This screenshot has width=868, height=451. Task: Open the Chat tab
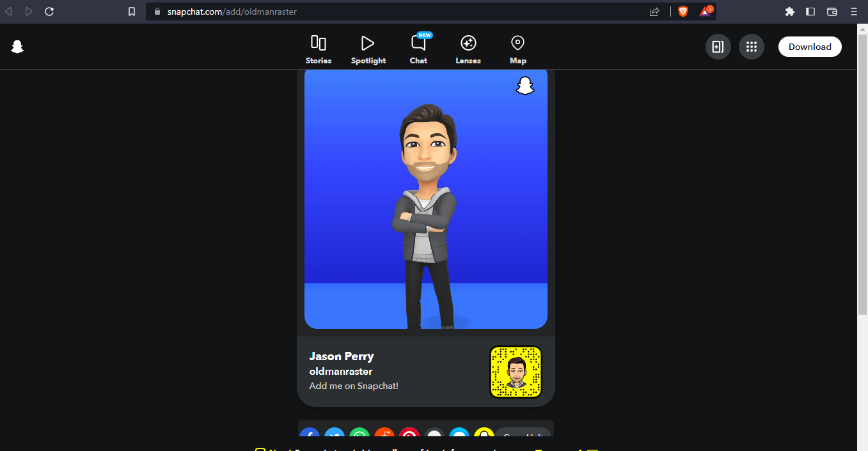(x=418, y=50)
